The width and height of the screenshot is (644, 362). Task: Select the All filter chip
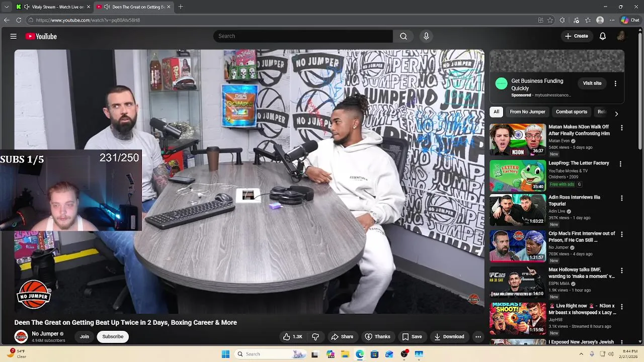[496, 112]
